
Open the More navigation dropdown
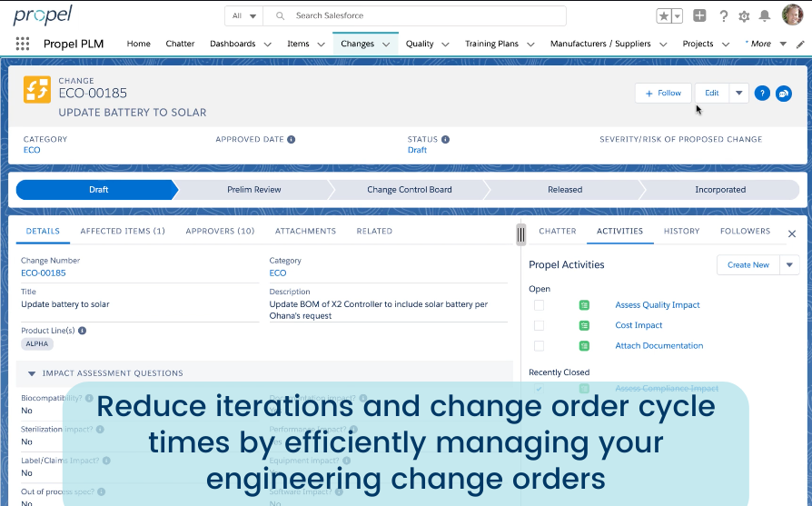coord(766,44)
